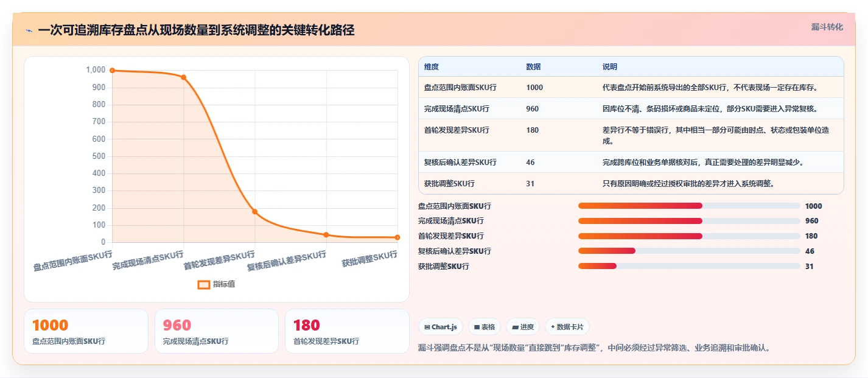Click the footer note starting 漏斗强调盘点
Viewport: 868px width, 378px height.
pos(595,348)
